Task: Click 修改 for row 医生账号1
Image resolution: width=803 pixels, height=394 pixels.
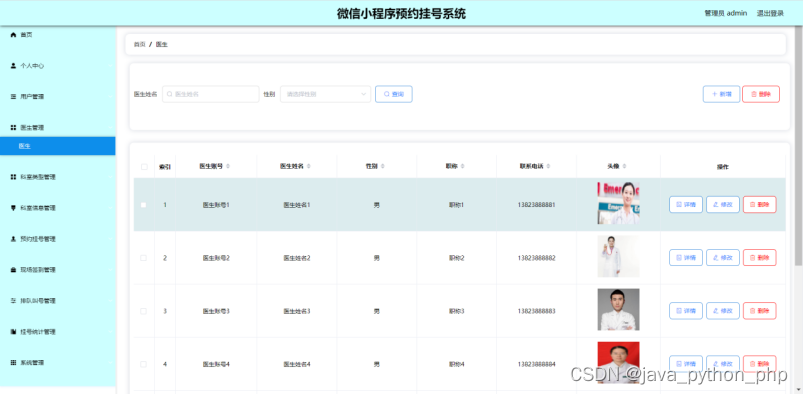Action: pos(723,204)
